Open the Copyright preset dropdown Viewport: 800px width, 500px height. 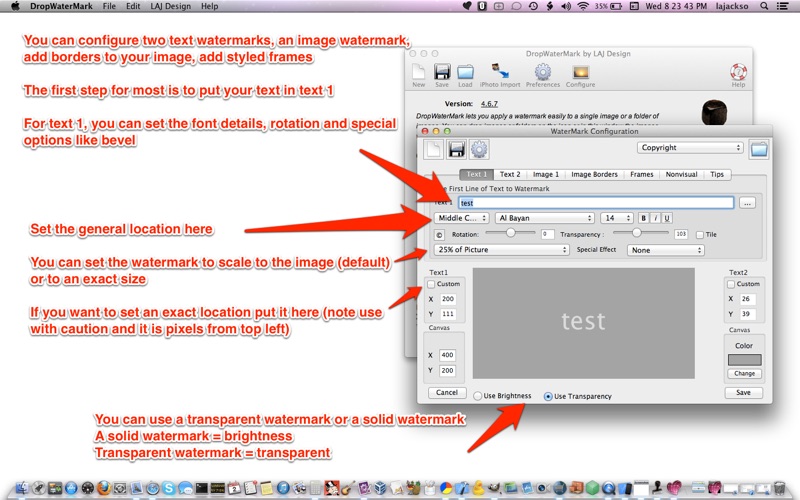tap(690, 147)
